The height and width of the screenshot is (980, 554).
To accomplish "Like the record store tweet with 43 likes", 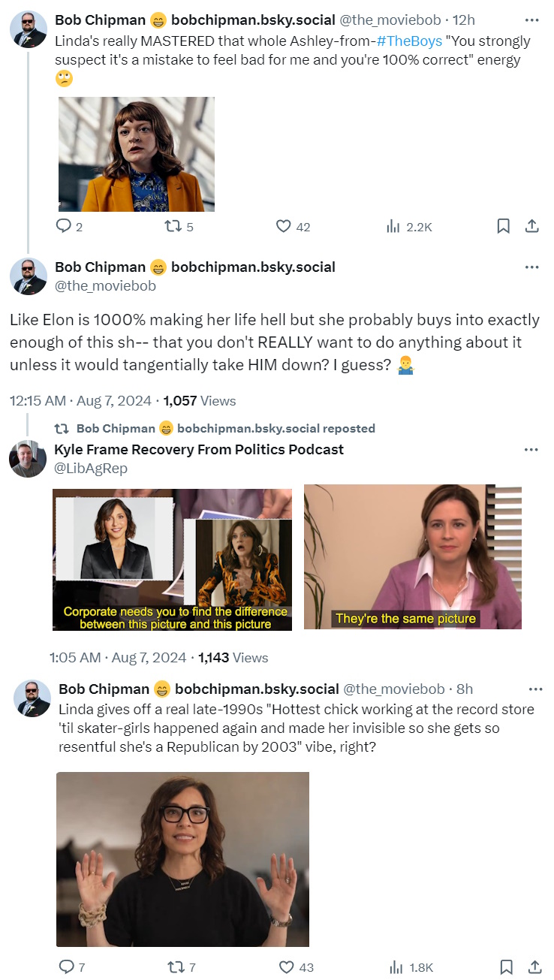I will pos(286,967).
